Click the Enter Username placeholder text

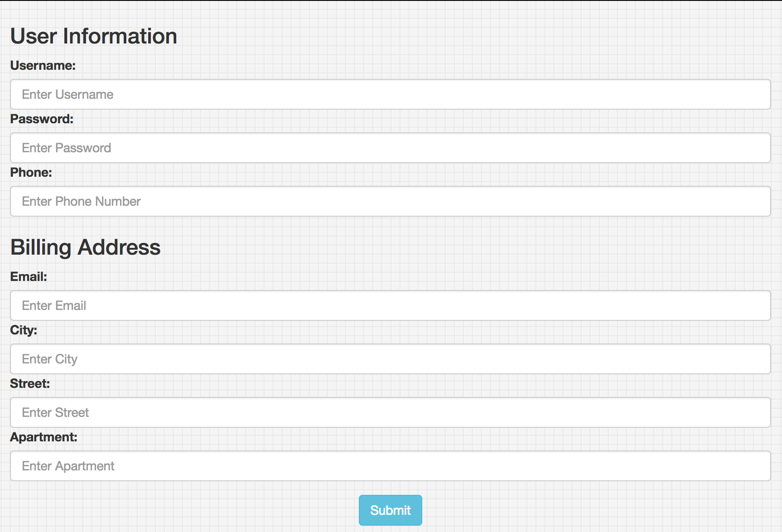tap(68, 94)
